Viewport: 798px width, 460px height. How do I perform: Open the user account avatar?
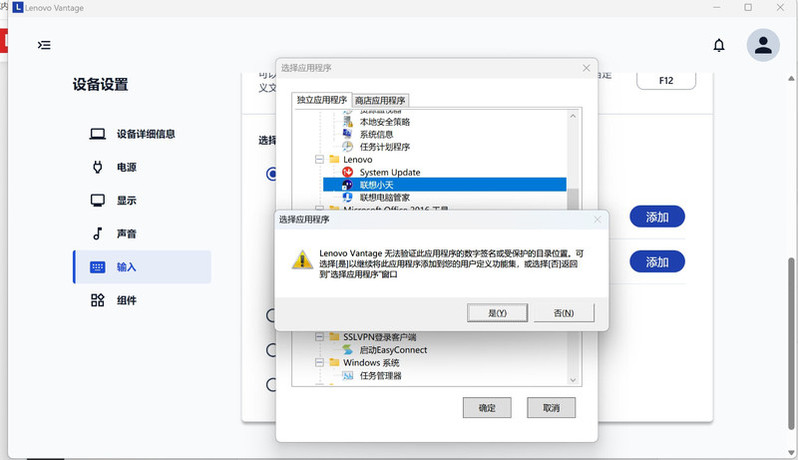[x=763, y=45]
